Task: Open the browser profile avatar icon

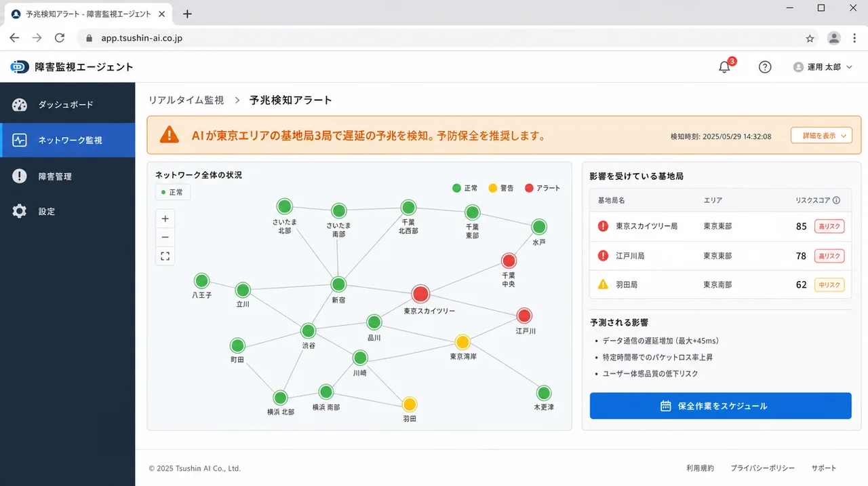Action: [x=834, y=38]
